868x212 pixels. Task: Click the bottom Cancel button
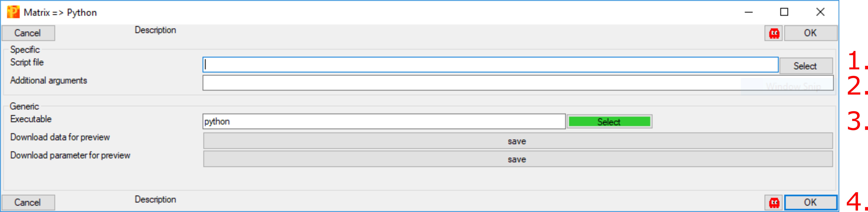(x=28, y=203)
